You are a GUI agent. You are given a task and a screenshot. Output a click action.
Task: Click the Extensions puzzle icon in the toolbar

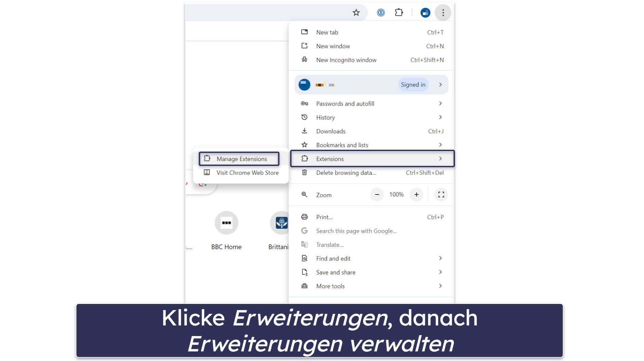(x=399, y=13)
